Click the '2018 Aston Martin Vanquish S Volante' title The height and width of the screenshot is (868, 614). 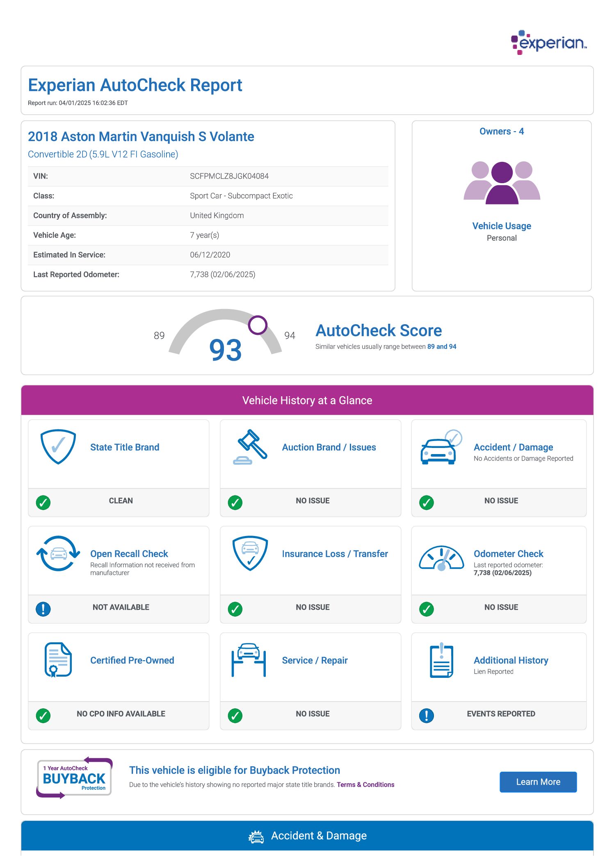141,136
